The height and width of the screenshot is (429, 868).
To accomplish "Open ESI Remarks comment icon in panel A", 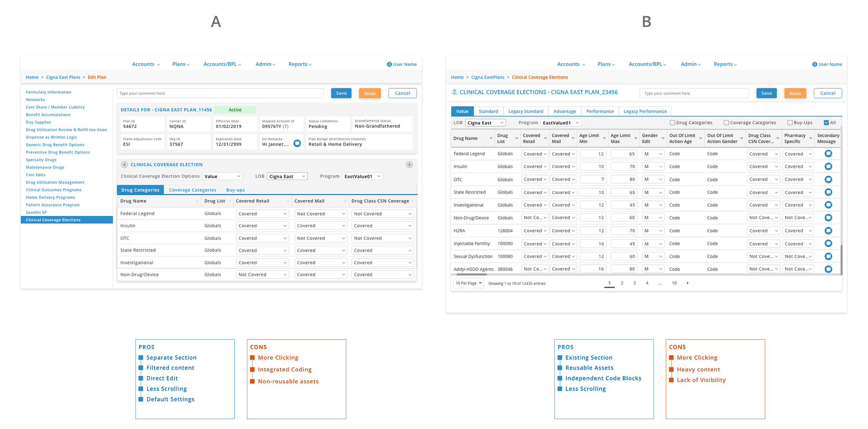I will [297, 143].
